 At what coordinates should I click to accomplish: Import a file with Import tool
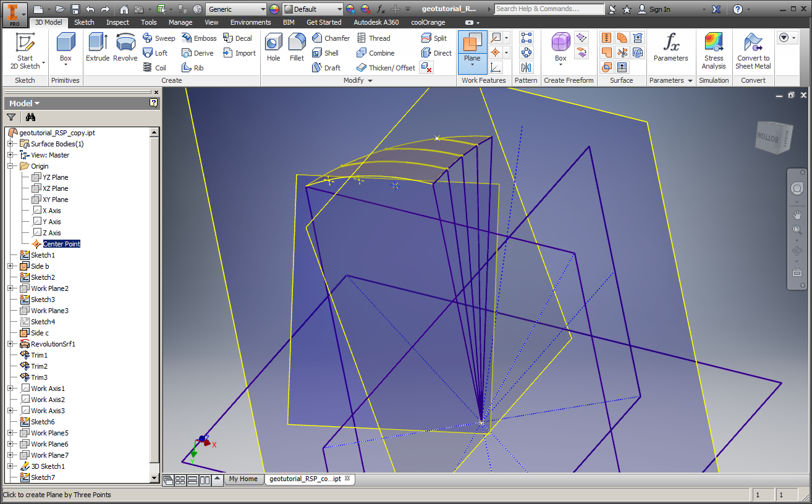tap(239, 53)
